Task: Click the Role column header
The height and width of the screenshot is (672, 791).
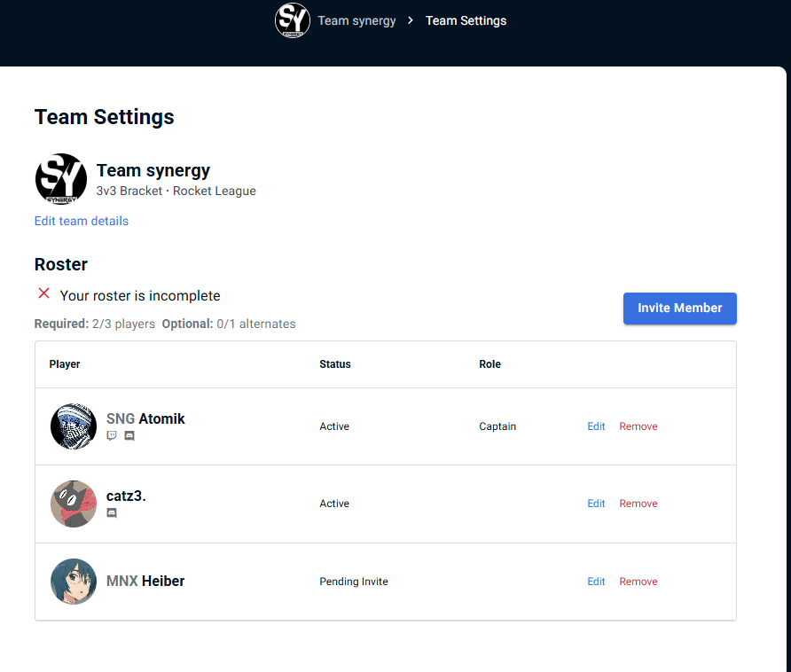Action: coord(489,364)
